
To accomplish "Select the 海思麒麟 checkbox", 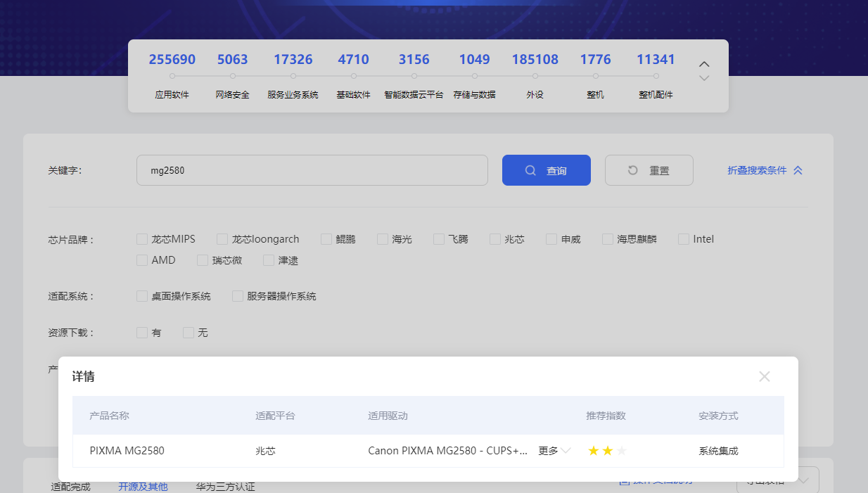I will (x=608, y=239).
